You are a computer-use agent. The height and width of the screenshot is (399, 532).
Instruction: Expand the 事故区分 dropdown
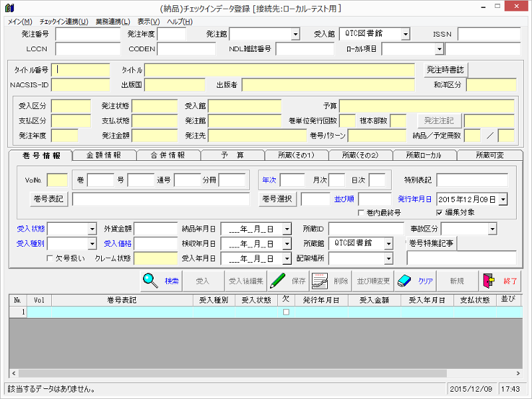coord(493,229)
